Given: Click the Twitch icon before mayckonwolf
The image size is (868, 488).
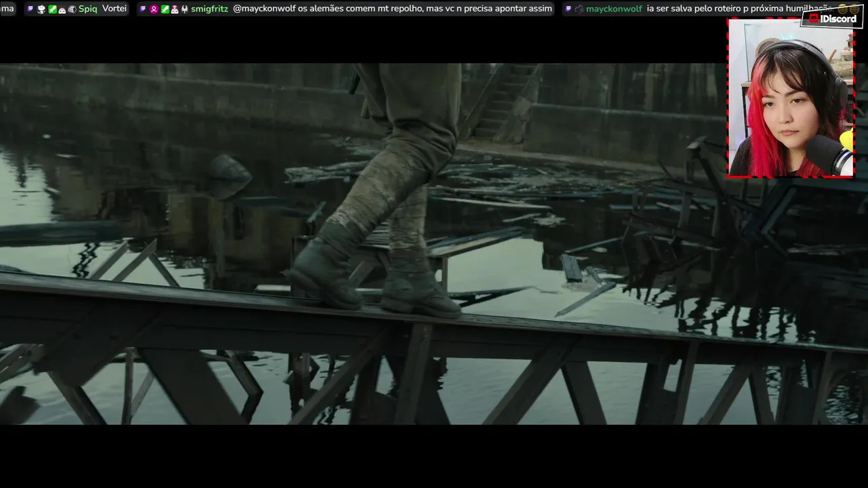Looking at the screenshot, I should 568,9.
